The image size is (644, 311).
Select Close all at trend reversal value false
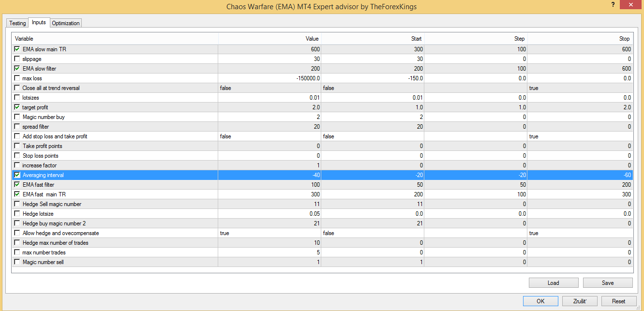pos(270,88)
